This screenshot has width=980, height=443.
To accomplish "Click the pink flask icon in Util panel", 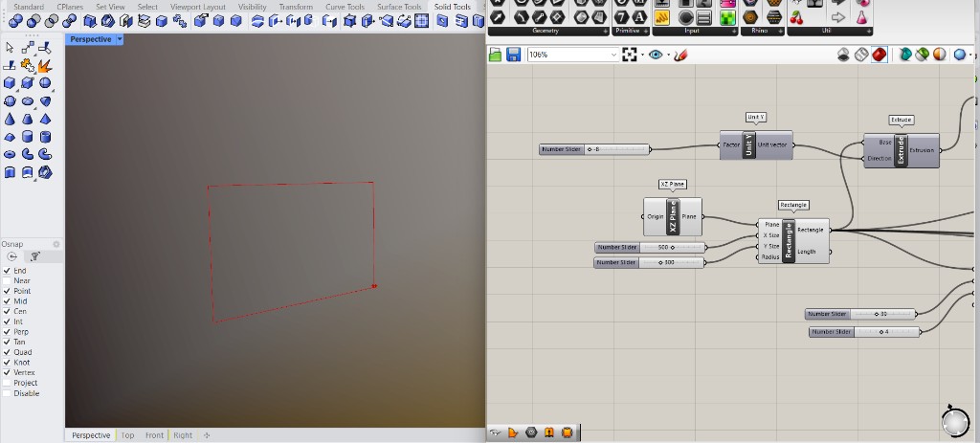I will (x=862, y=17).
